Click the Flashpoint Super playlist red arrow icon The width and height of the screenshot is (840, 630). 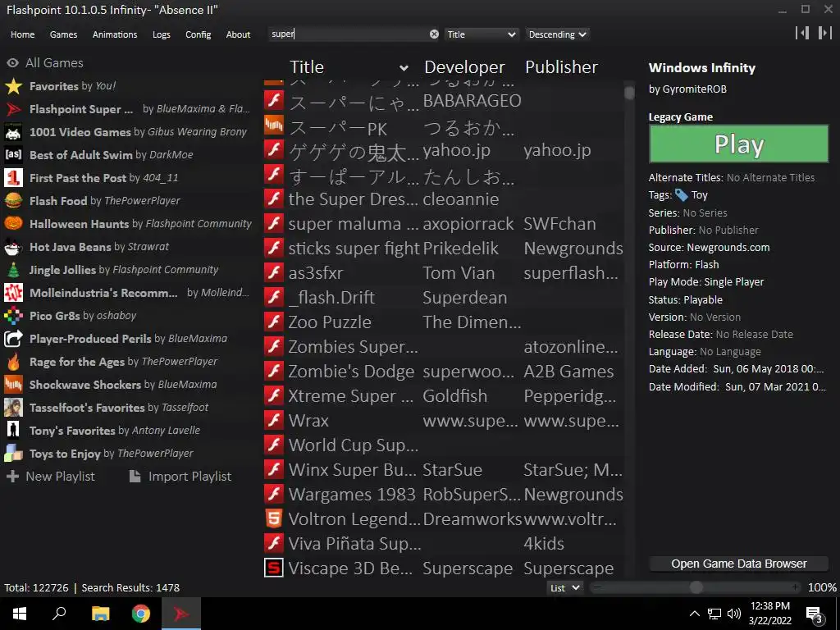click(13, 109)
